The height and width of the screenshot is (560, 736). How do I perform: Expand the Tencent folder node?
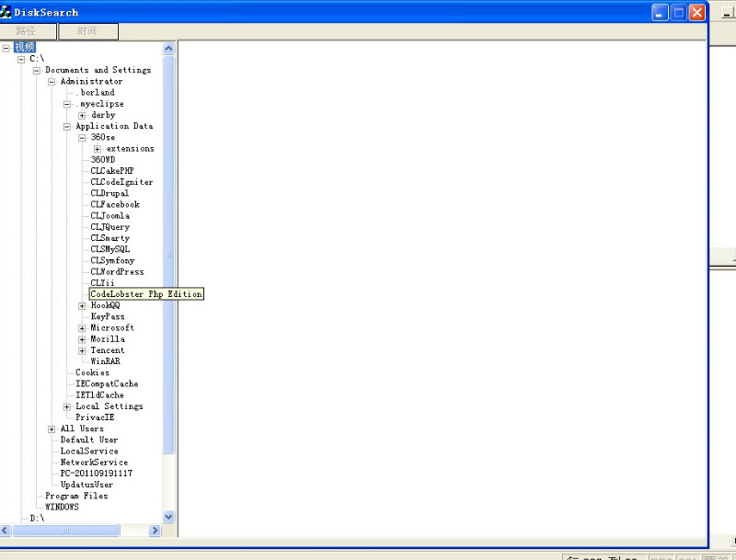[x=82, y=351]
